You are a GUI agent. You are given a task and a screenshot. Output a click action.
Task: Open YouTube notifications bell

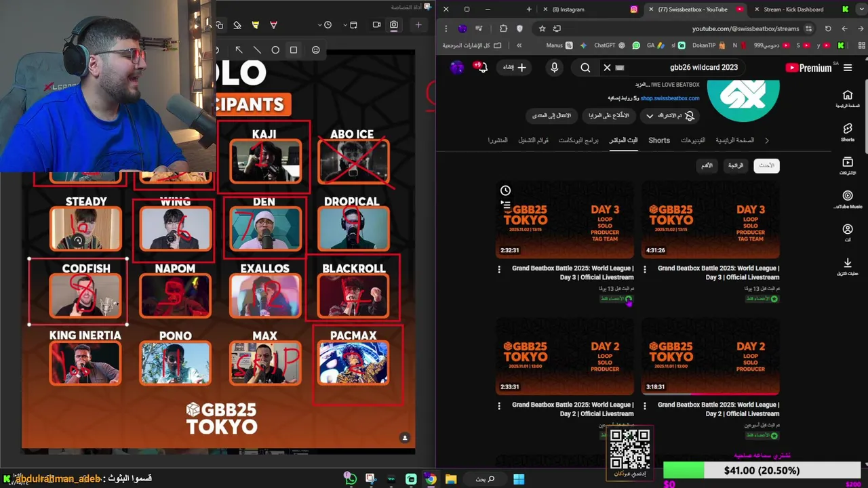(481, 67)
